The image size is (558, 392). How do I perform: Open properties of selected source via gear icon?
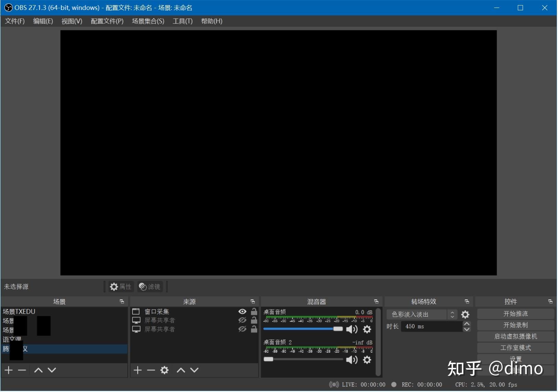165,370
